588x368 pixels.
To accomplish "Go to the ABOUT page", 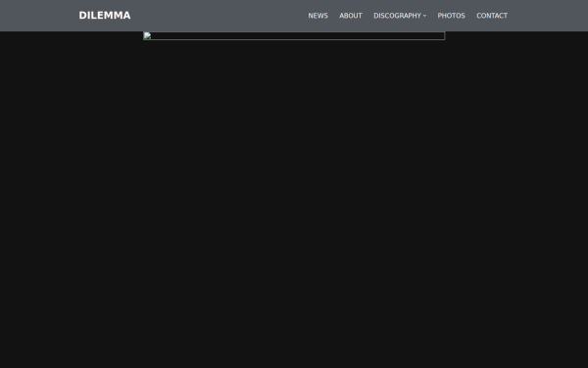I will [x=351, y=16].
